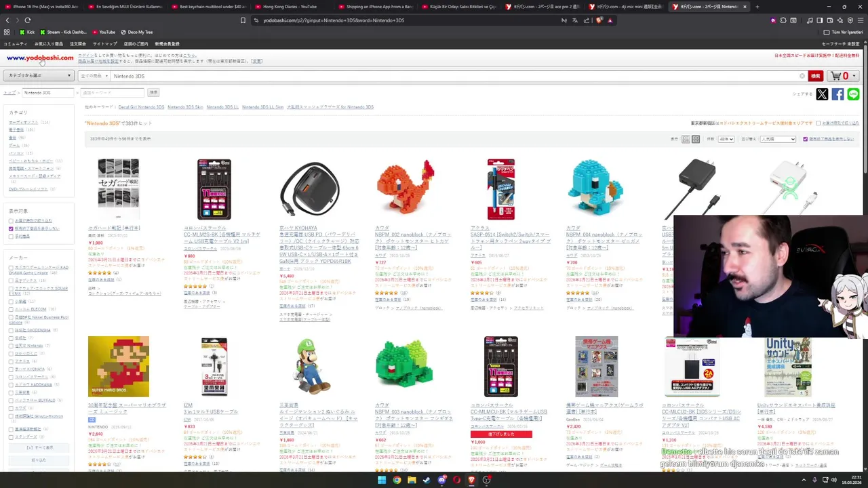The width and height of the screenshot is (868, 488).
Task: Share the page on LINE
Action: point(853,94)
